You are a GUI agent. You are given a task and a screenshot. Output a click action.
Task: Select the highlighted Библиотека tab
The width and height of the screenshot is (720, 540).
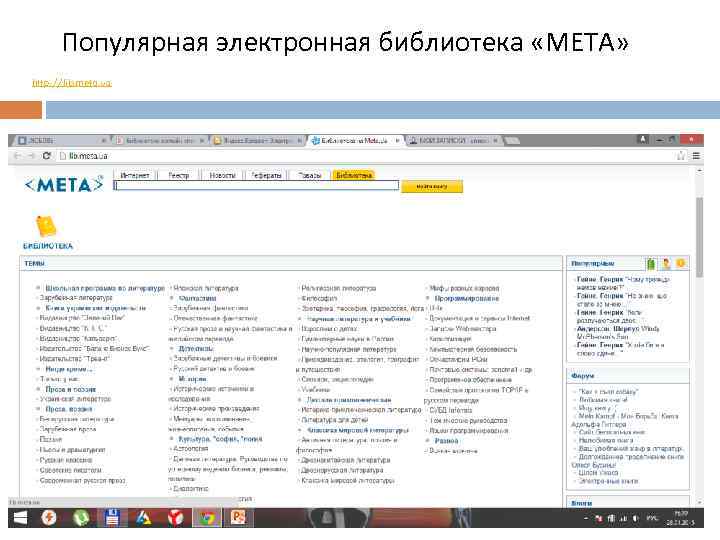[x=354, y=175]
